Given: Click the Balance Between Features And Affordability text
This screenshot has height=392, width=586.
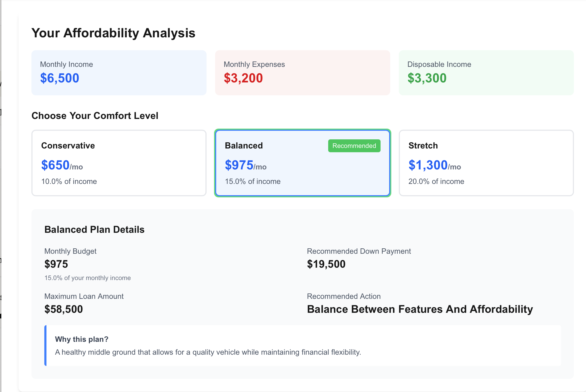Looking at the screenshot, I should point(420,309).
